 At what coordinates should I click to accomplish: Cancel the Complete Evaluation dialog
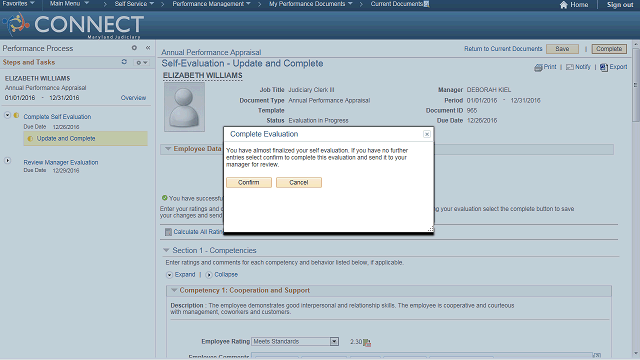point(299,182)
